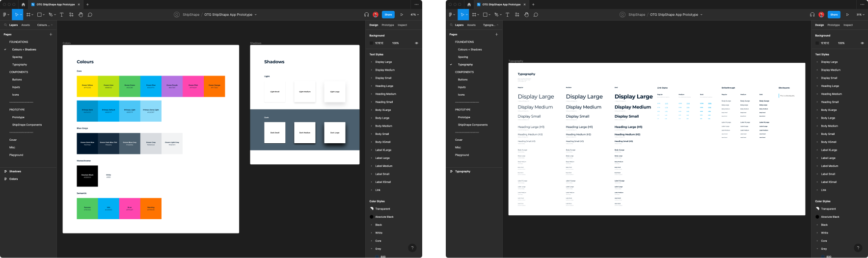The height and width of the screenshot is (258, 868).
Task: Open file name dropdown in left window title
Action: 255,15
